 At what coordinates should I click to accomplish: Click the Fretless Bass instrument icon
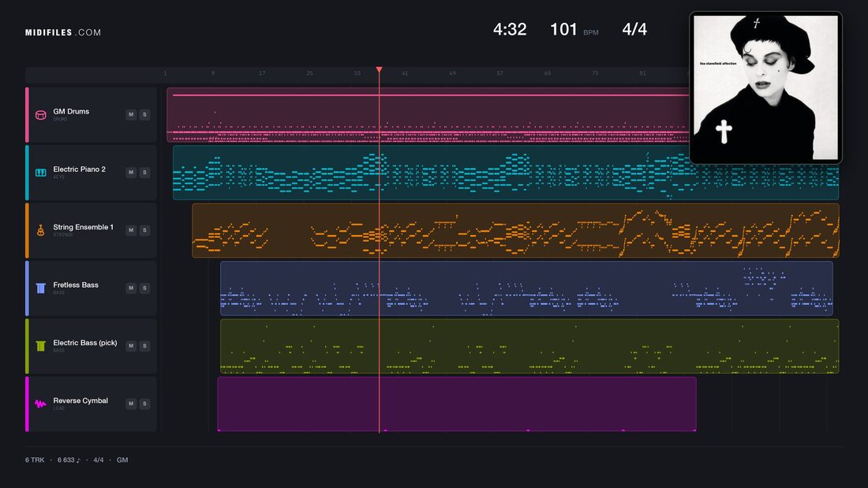(x=40, y=289)
